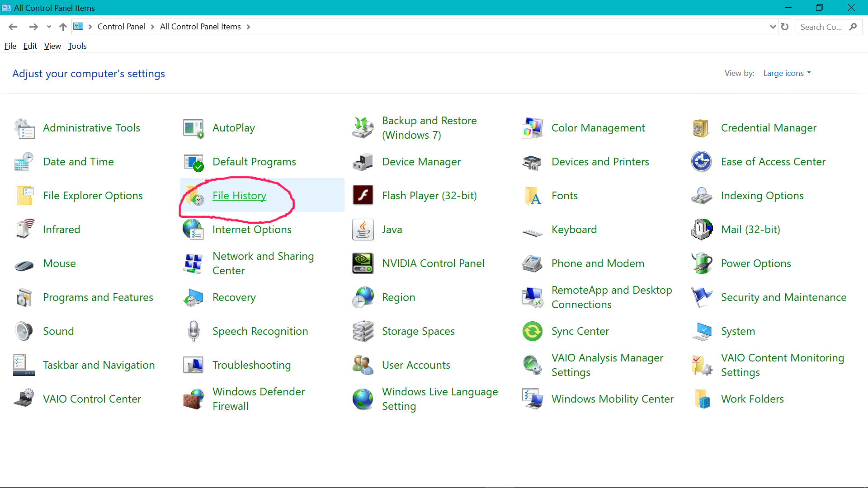This screenshot has height=488, width=868.
Task: Open the Administrative Tools icon
Action: tap(24, 128)
